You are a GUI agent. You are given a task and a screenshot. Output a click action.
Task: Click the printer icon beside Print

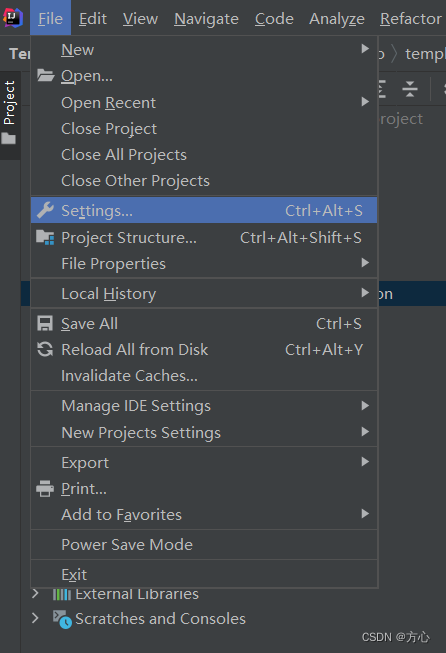45,489
